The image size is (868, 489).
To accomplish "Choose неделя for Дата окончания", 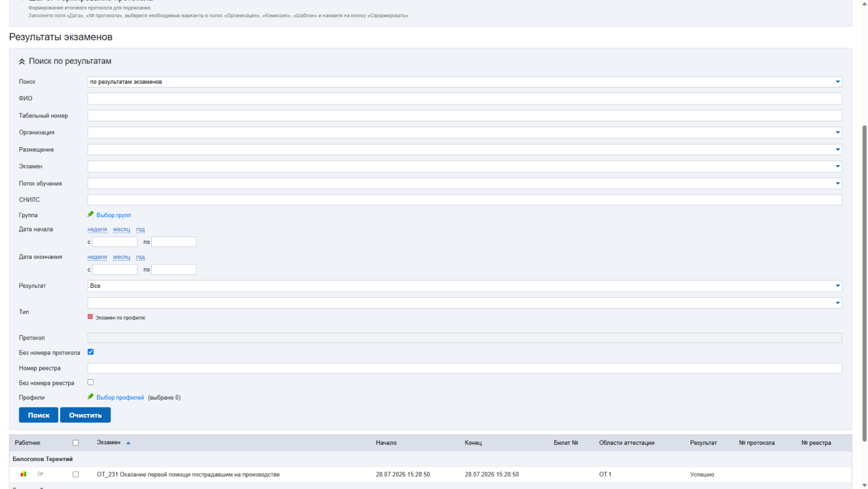I will (x=97, y=257).
